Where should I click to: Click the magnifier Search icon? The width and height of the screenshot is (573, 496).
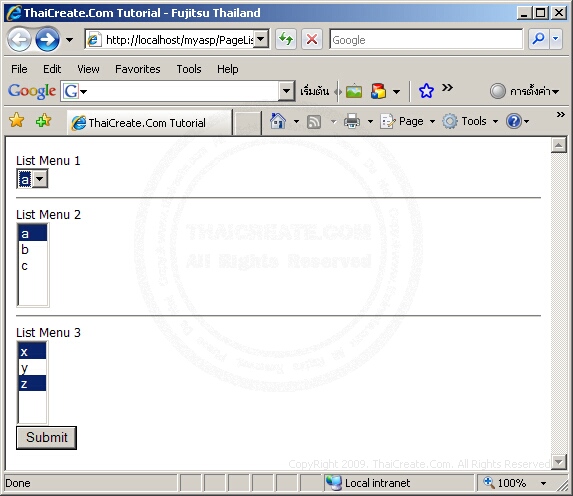pos(539,39)
